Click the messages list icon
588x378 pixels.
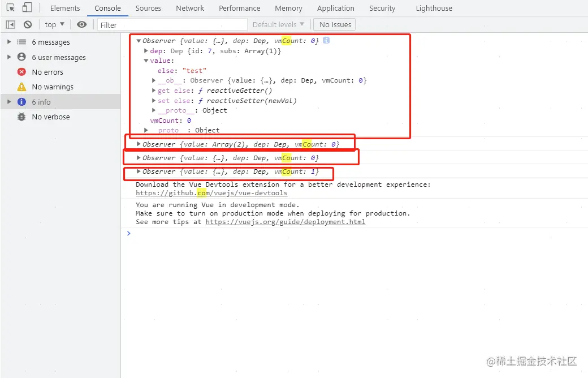tap(21, 42)
